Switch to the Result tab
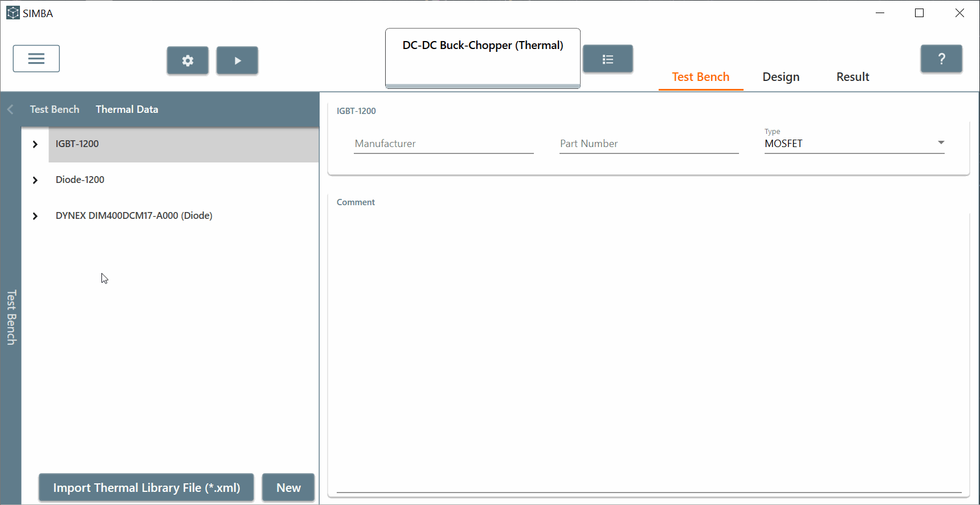Viewport: 980px width, 505px height. tap(852, 77)
